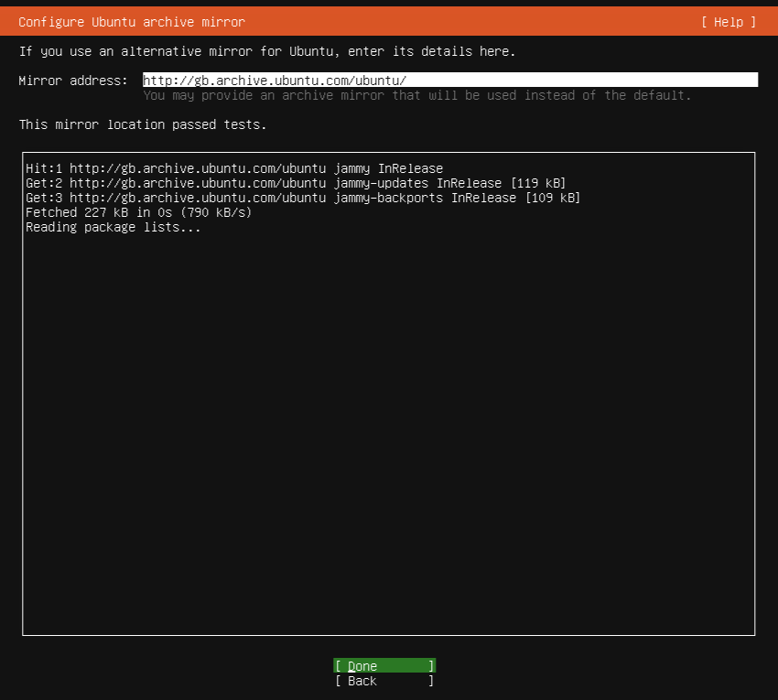The height and width of the screenshot is (700, 778).
Task: Select 'jammy-backports' in the log output
Action: click(388, 198)
